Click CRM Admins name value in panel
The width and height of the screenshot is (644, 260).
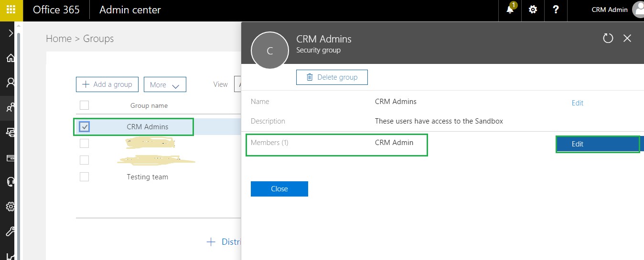click(396, 102)
